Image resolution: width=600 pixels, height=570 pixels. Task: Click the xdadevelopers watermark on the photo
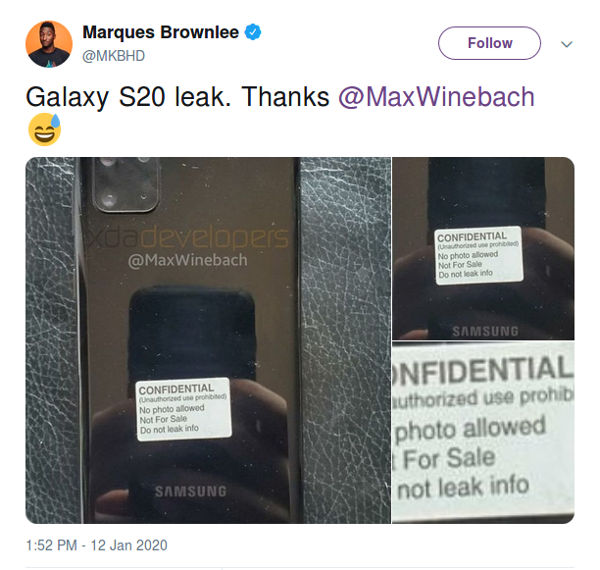pyautogui.click(x=188, y=237)
